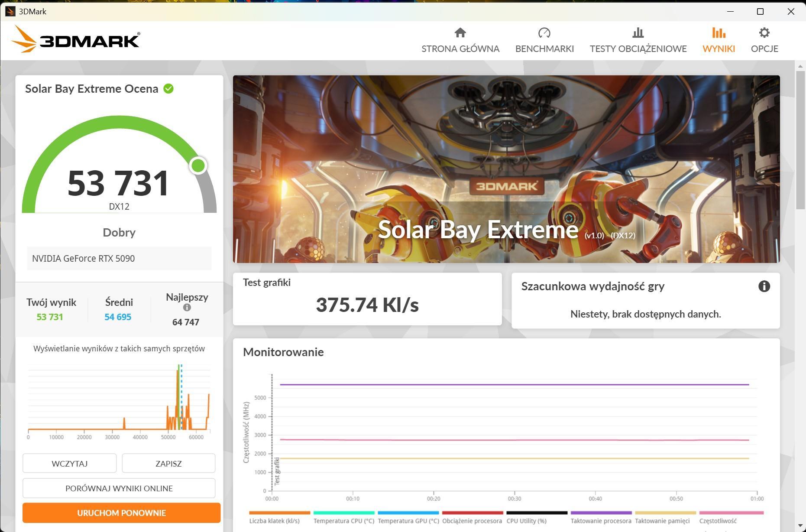Viewport: 806px width, 532px height.
Task: Click the WCZYTAJ button
Action: tap(69, 464)
